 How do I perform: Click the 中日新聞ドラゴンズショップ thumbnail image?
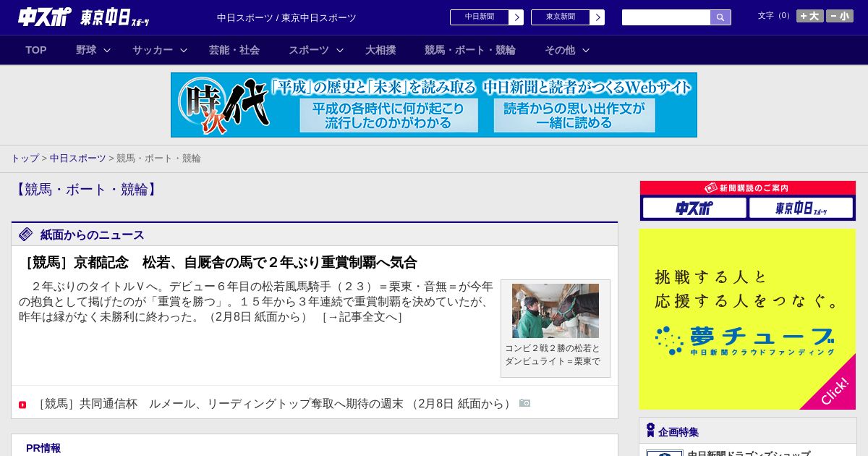665,453
